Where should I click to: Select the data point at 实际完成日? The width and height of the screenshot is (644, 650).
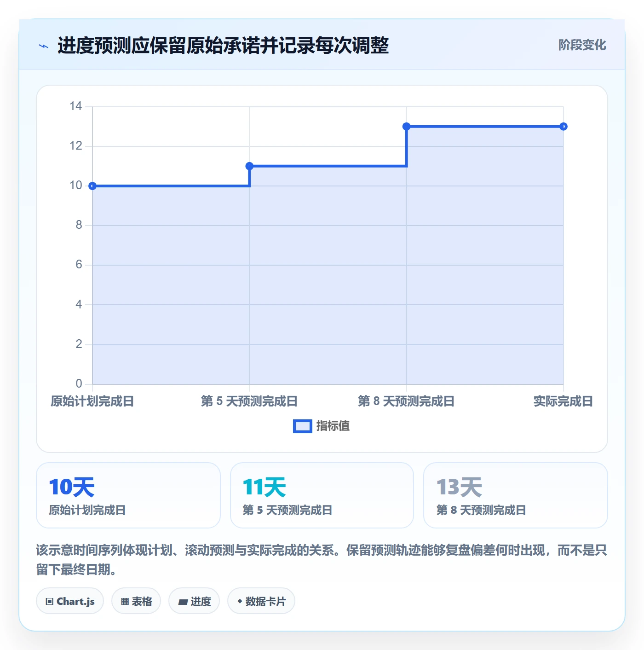[x=563, y=127]
